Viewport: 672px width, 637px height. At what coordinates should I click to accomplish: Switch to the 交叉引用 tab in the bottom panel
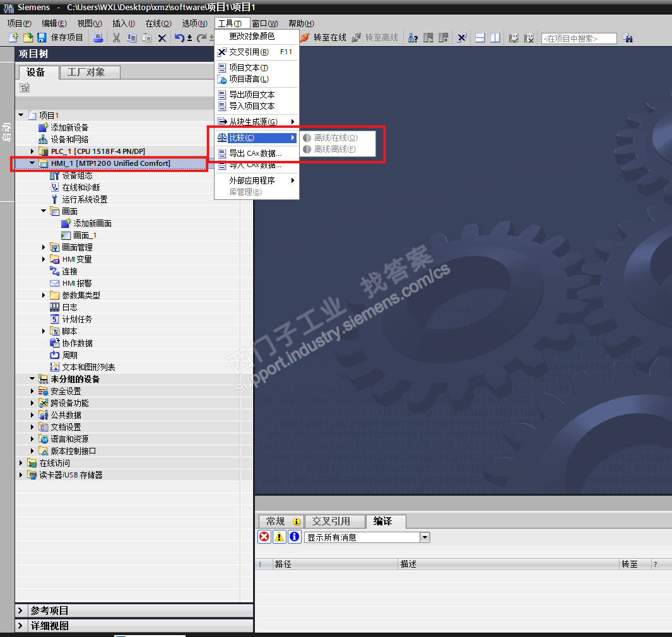(x=334, y=522)
